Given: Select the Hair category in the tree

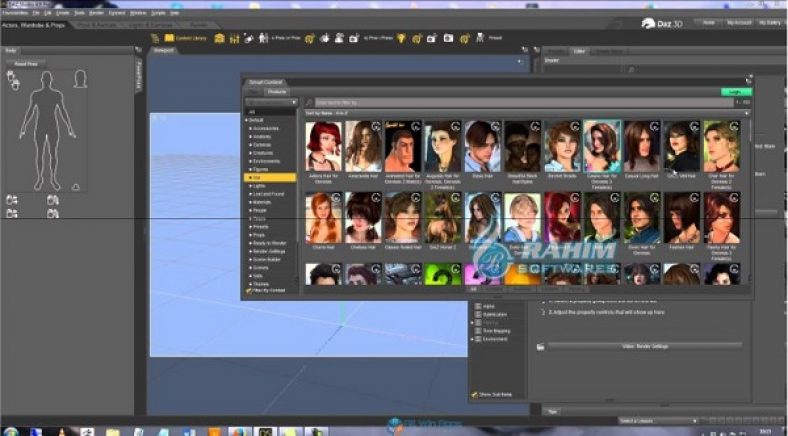Looking at the screenshot, I should (259, 178).
